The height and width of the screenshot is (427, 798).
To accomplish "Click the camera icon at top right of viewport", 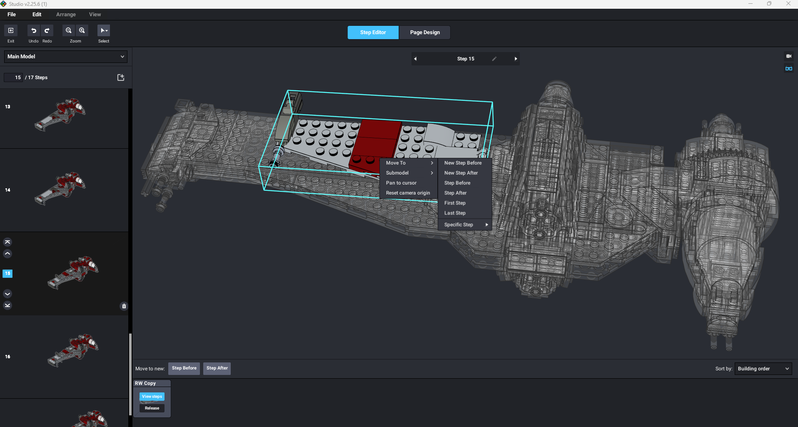I will click(788, 56).
